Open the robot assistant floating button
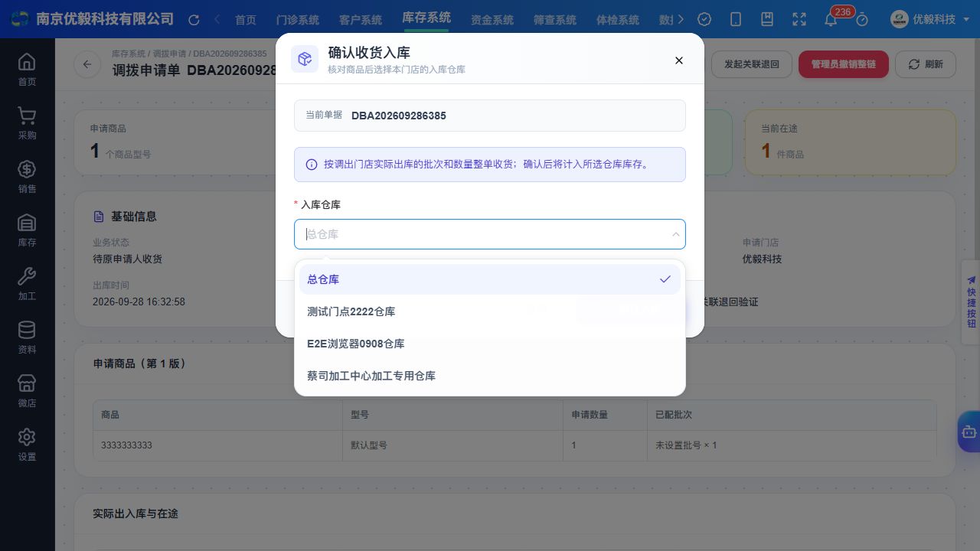 pyautogui.click(x=969, y=432)
